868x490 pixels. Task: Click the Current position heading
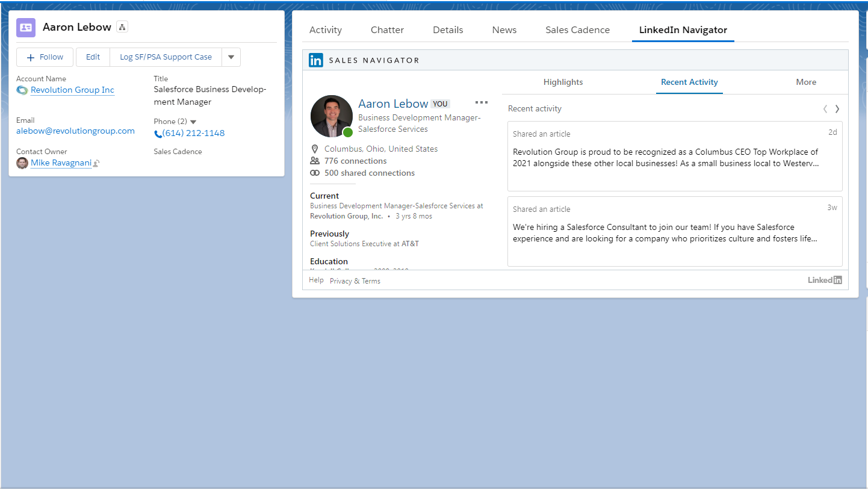pyautogui.click(x=324, y=196)
